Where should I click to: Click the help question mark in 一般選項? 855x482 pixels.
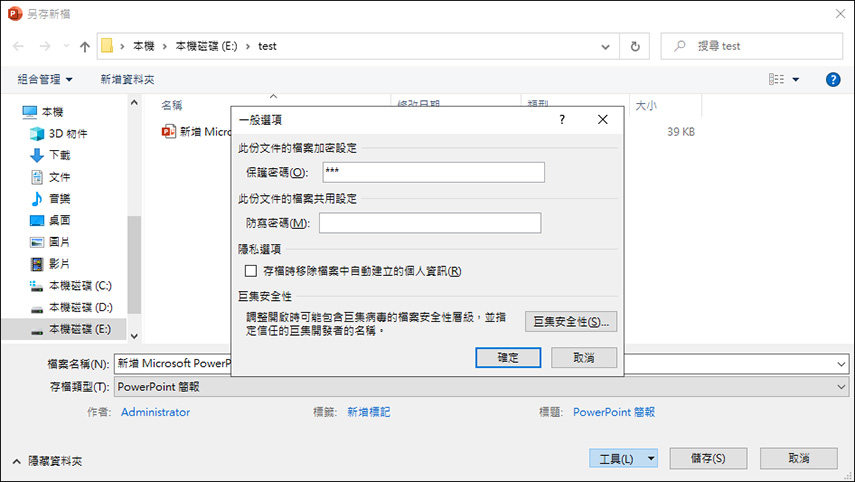pyautogui.click(x=562, y=119)
